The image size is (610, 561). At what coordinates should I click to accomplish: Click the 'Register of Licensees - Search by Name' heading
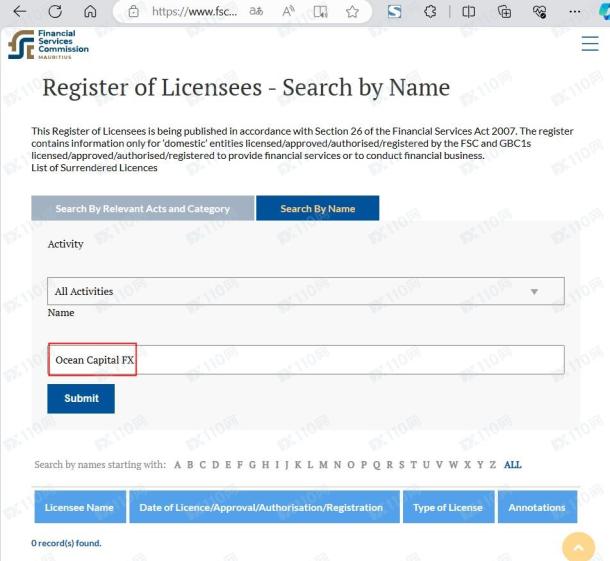point(246,87)
